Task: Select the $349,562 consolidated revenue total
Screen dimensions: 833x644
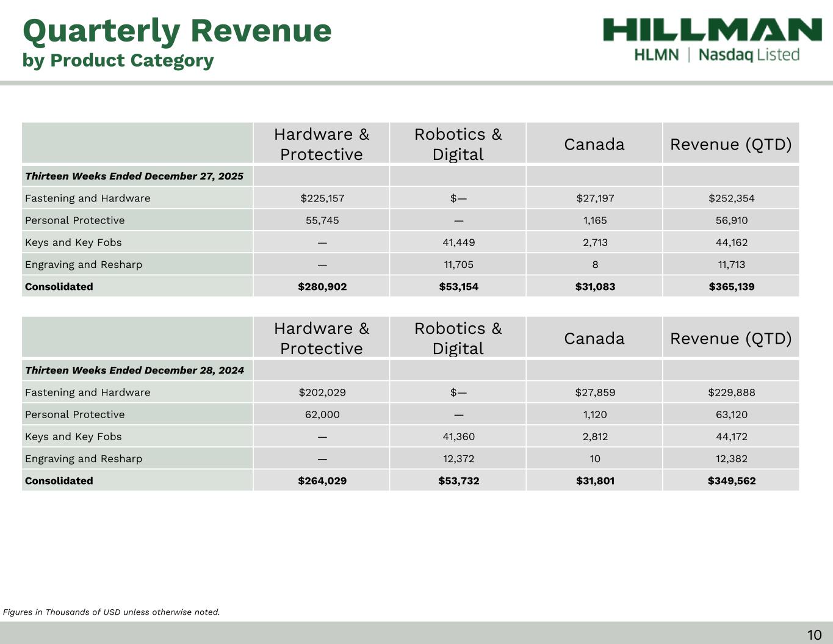Action: (x=731, y=481)
